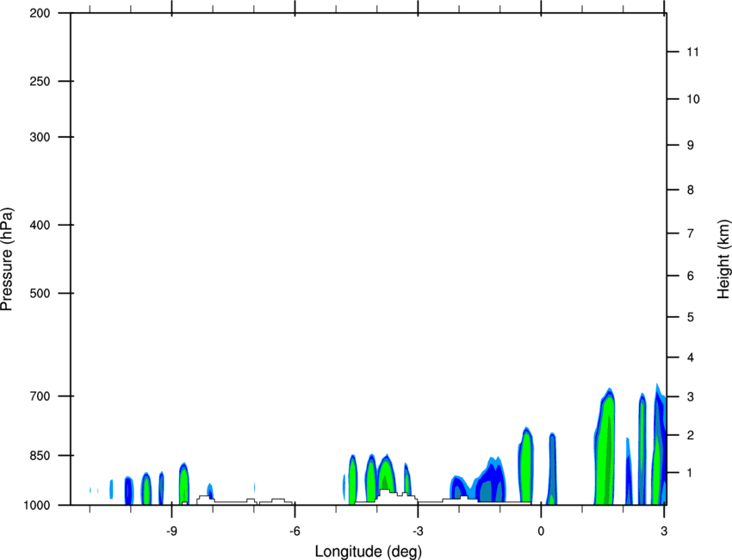Click the 'Pressure (hPa)' axis title
Screen dimensions: 732x560
[7, 259]
